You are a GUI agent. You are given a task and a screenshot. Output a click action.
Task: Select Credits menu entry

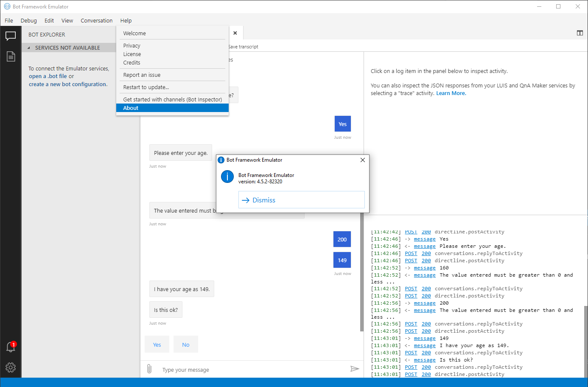pos(172,62)
